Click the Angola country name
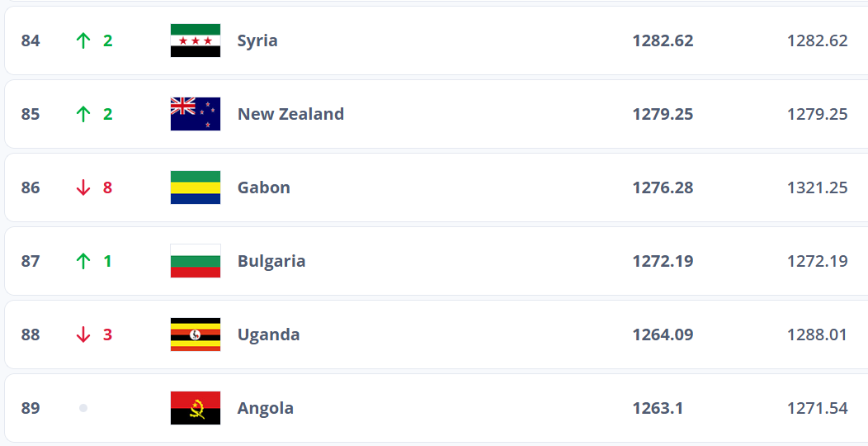The height and width of the screenshot is (446, 868). [266, 408]
